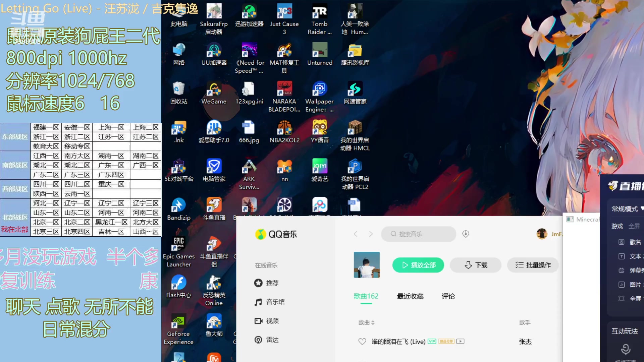Open the 爱思助手7.0 desktop icon
Screen dimensions: 644x362
[214, 132]
